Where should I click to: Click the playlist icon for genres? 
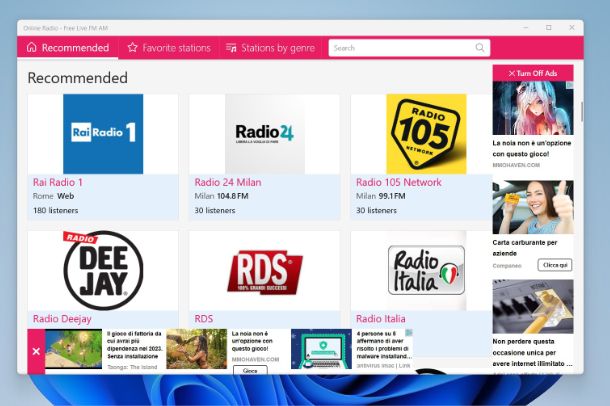pyautogui.click(x=231, y=48)
